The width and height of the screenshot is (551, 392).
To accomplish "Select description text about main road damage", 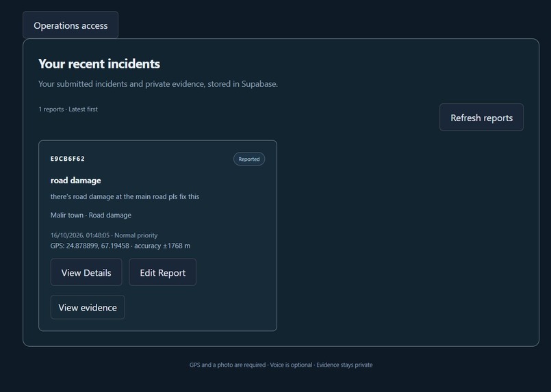I will click(125, 197).
